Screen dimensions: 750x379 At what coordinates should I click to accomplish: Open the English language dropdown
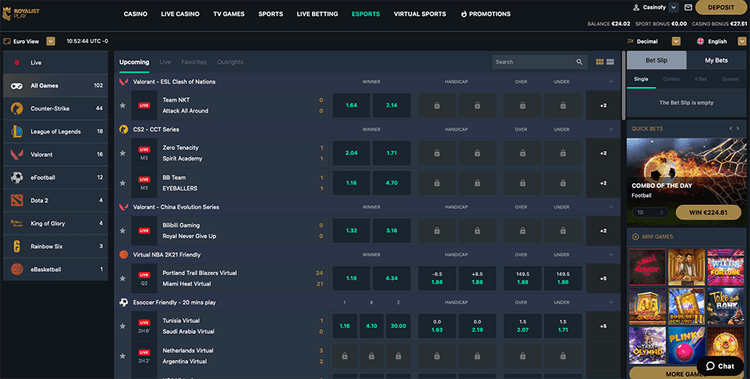[x=742, y=42]
